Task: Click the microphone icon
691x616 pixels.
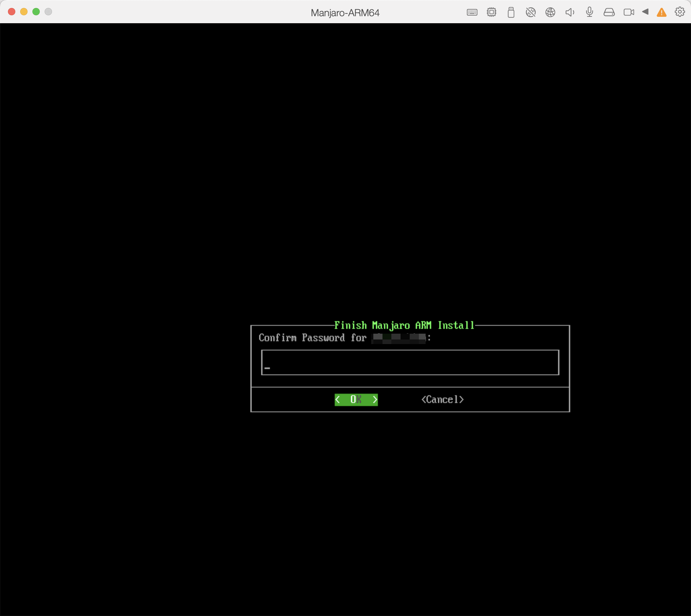Action: pyautogui.click(x=590, y=12)
